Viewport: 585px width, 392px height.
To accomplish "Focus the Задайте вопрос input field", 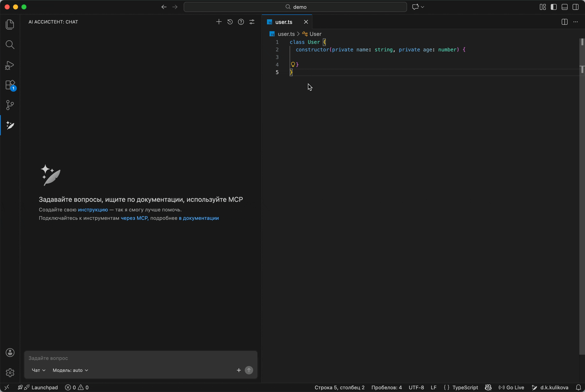I will 141,358.
